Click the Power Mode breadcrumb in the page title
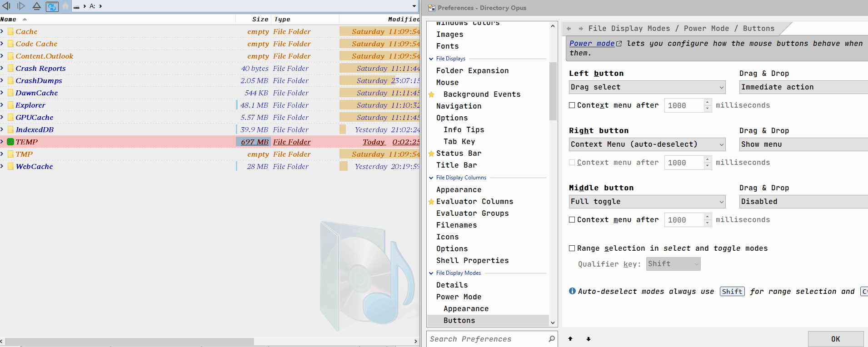Viewport: 868px width, 347px height. click(707, 29)
